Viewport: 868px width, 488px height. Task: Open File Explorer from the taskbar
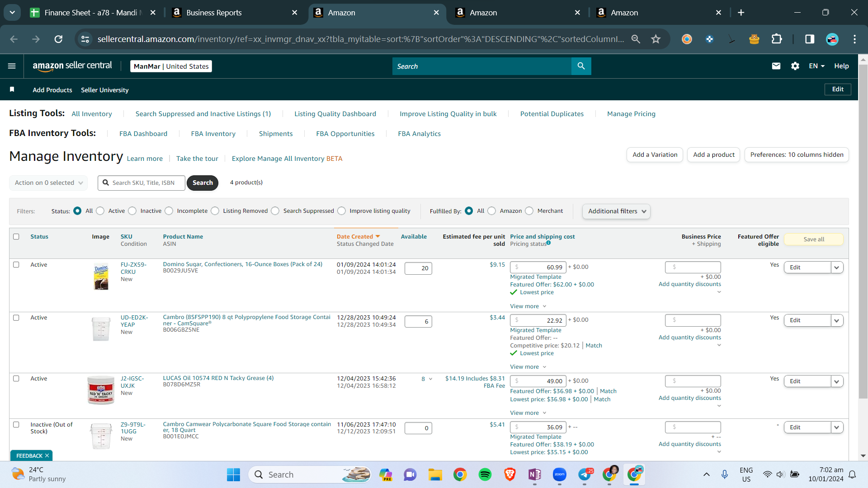[x=435, y=474]
